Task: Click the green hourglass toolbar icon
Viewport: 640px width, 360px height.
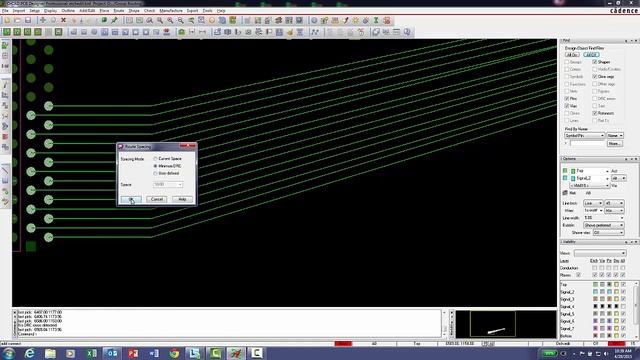Action: (x=376, y=20)
